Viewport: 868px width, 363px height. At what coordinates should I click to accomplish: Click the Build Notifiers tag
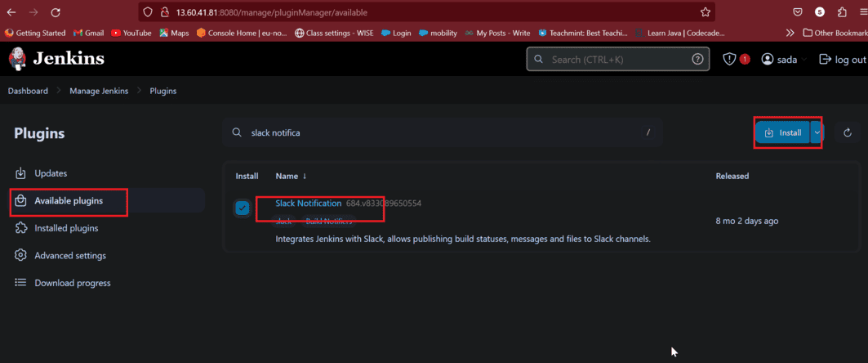(329, 222)
